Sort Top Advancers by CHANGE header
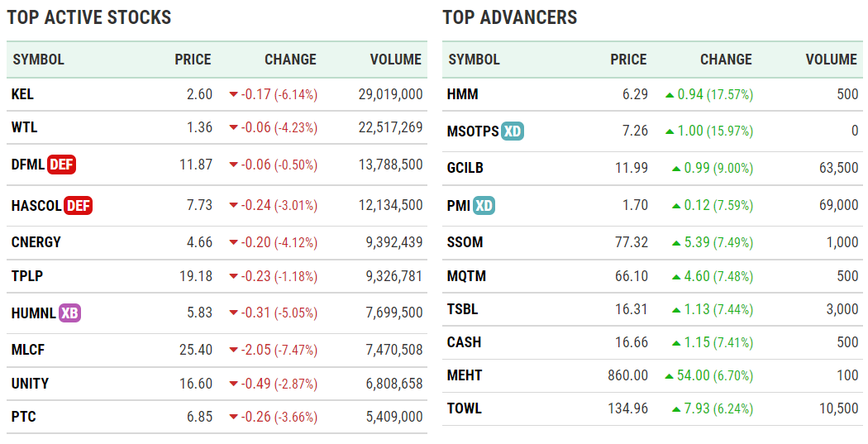Screen dimensions: 868x444 tap(726, 60)
